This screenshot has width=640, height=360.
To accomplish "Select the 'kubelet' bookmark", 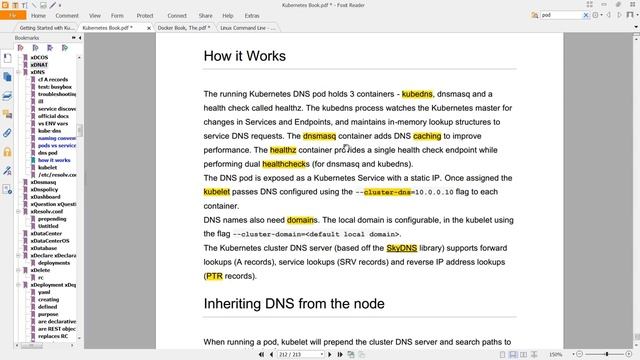I will (47, 167).
